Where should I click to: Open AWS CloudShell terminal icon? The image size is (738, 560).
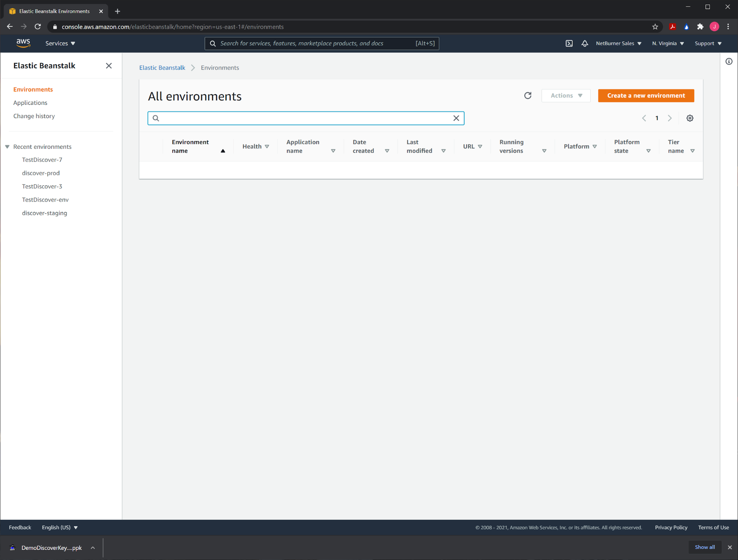click(x=569, y=44)
